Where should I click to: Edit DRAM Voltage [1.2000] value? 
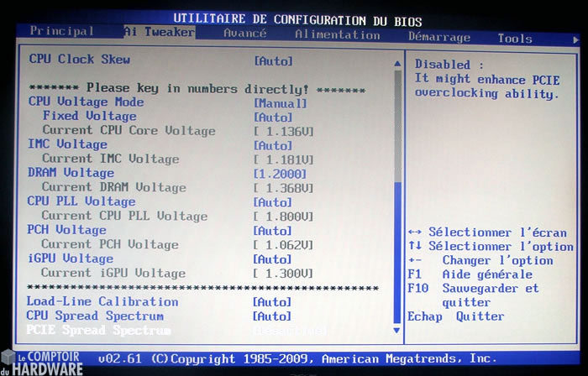click(280, 174)
